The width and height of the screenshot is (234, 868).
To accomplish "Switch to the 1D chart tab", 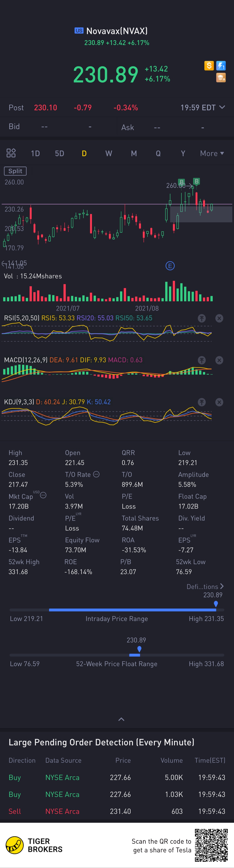I will point(35,153).
